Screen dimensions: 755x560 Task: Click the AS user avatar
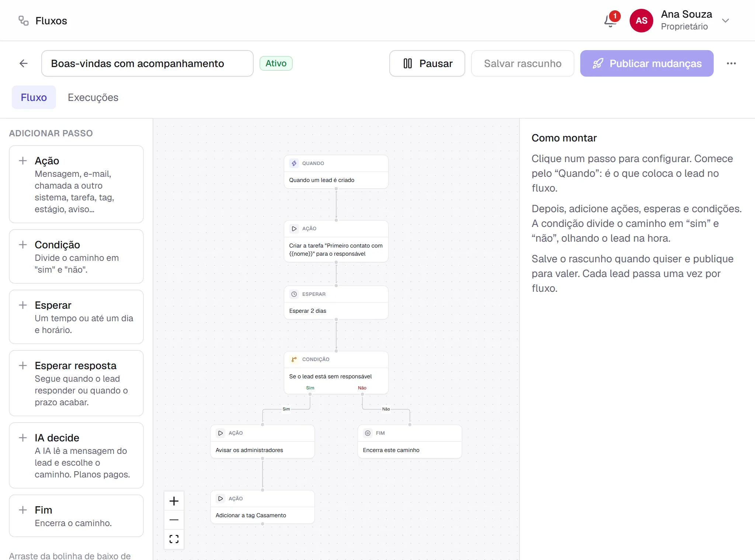[x=641, y=21]
